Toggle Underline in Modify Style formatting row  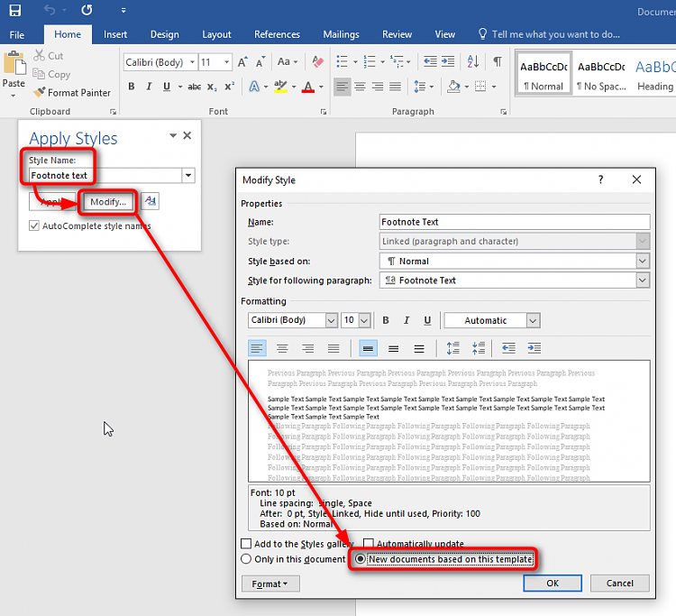427,320
